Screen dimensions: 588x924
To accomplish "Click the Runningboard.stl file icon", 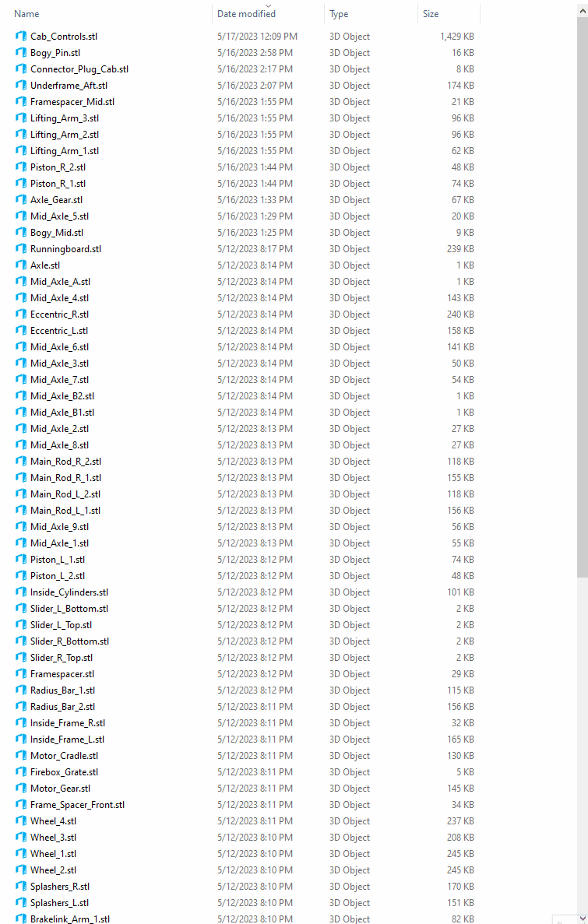I will click(21, 248).
